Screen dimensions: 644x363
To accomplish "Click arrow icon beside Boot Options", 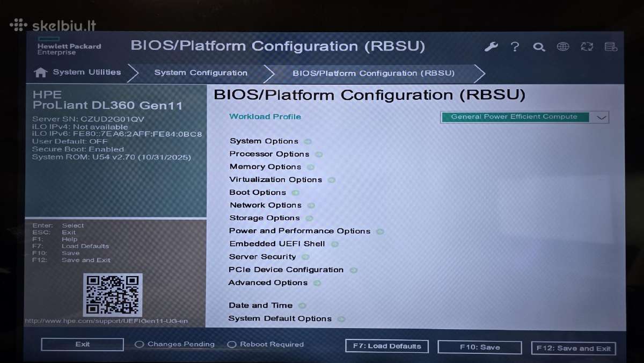I will pos(295,193).
